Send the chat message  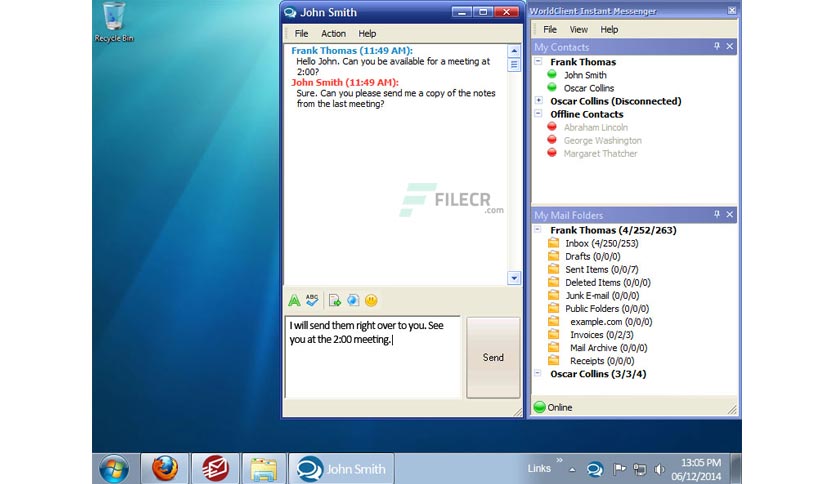(493, 358)
